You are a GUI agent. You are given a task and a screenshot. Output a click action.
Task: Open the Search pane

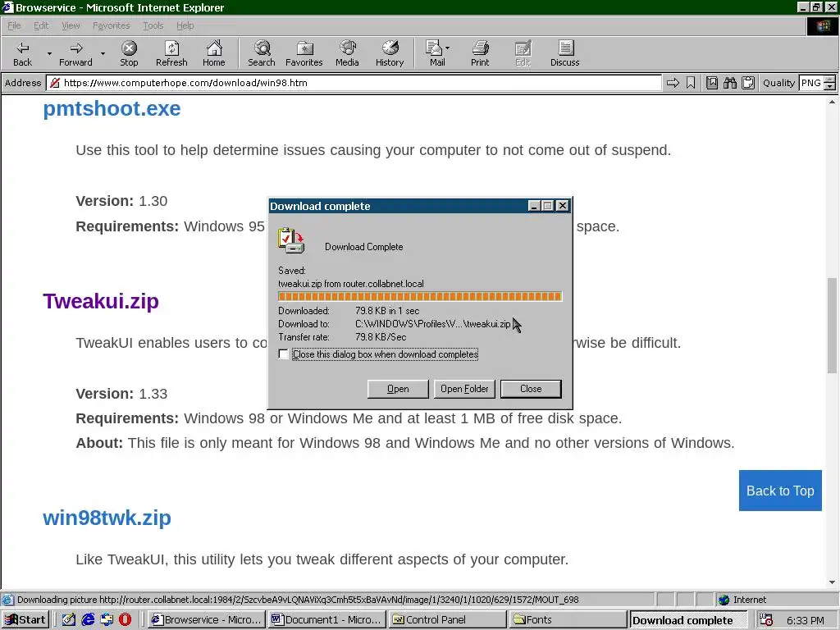(262, 53)
